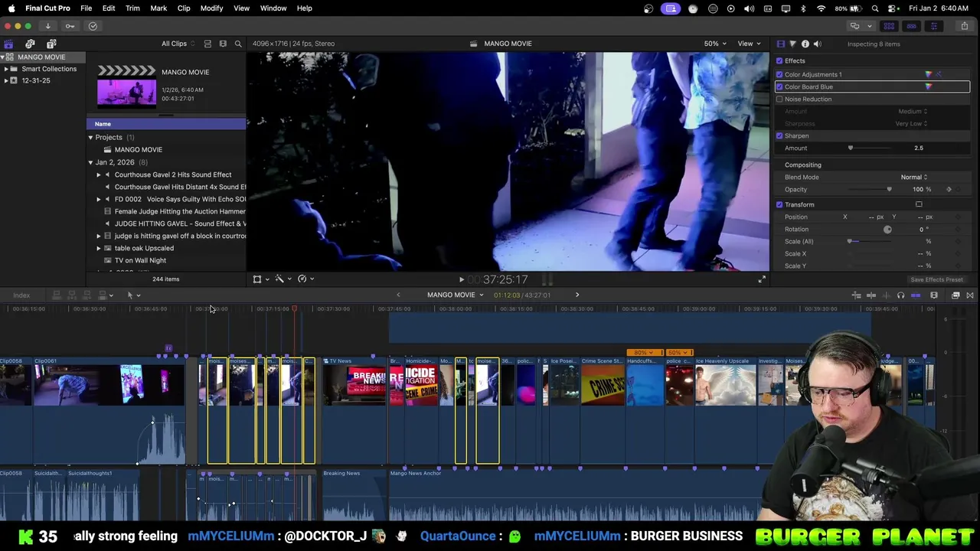The height and width of the screenshot is (551, 980).
Task: Click Save Effects Preset button
Action: (x=936, y=280)
